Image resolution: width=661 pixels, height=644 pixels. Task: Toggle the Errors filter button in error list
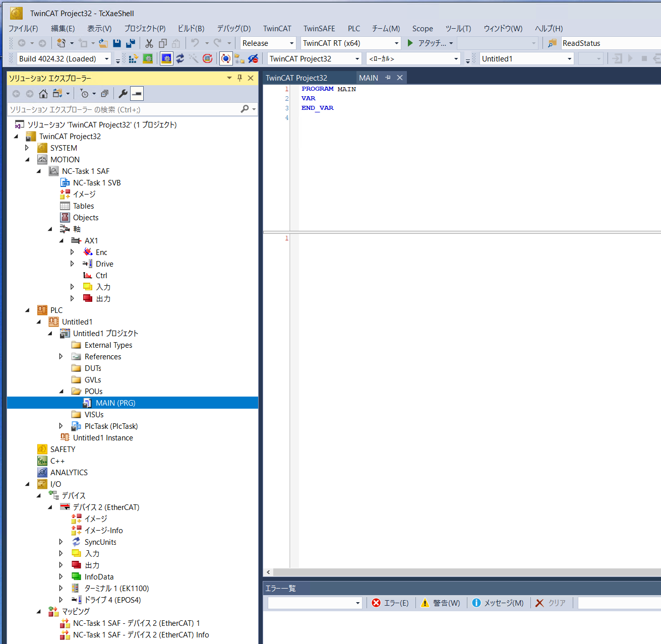[390, 603]
